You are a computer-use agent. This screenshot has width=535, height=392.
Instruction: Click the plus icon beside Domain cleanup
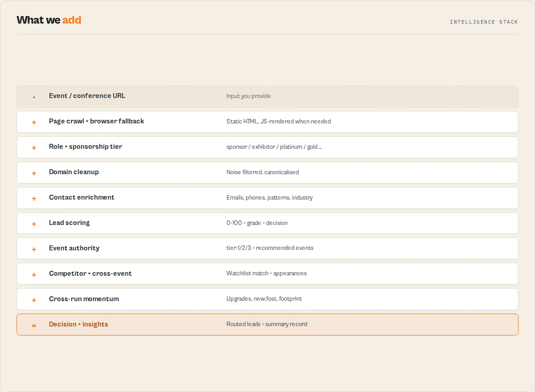[x=34, y=173]
